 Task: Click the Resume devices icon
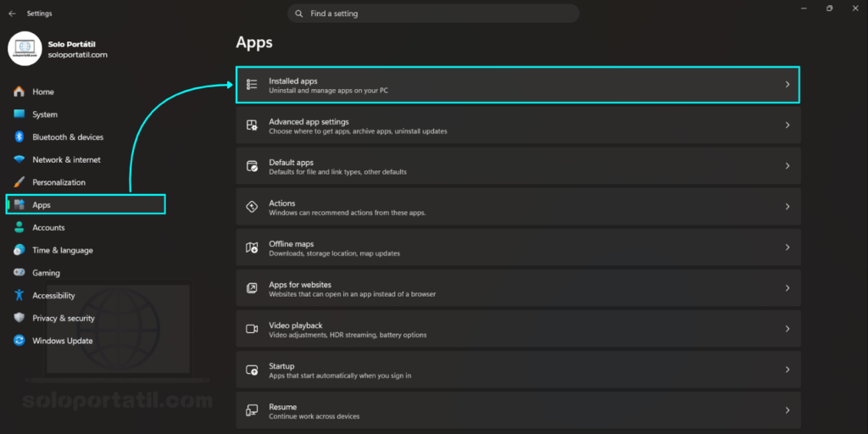tap(252, 410)
